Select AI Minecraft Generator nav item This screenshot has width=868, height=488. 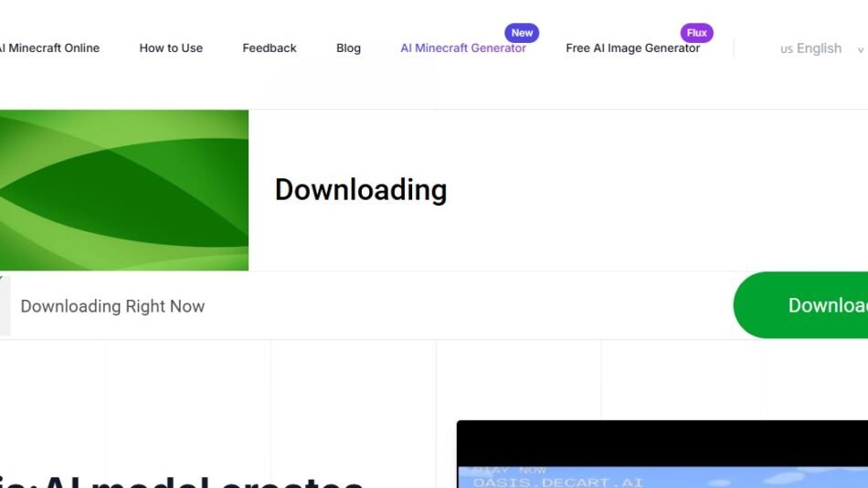tap(462, 48)
